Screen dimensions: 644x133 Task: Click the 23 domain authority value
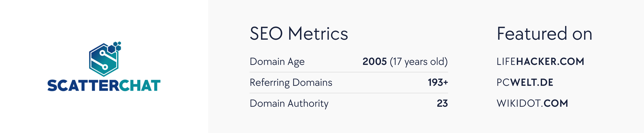[x=442, y=104]
